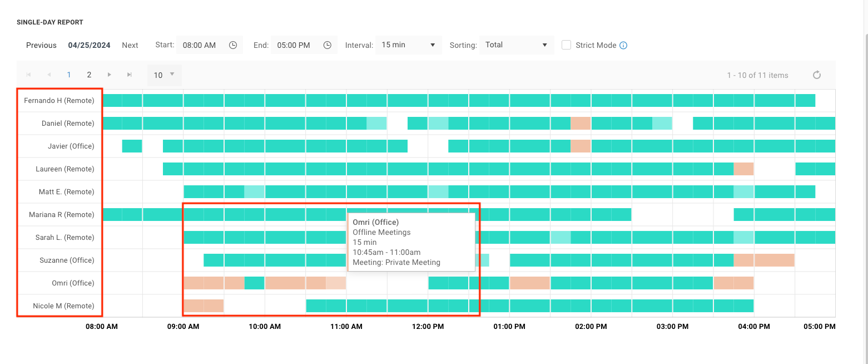Click Previous to view the prior day
The width and height of the screenshot is (868, 364).
coord(41,45)
